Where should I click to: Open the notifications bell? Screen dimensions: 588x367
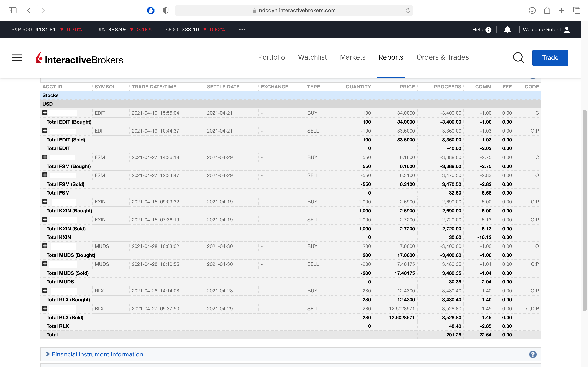pyautogui.click(x=507, y=30)
